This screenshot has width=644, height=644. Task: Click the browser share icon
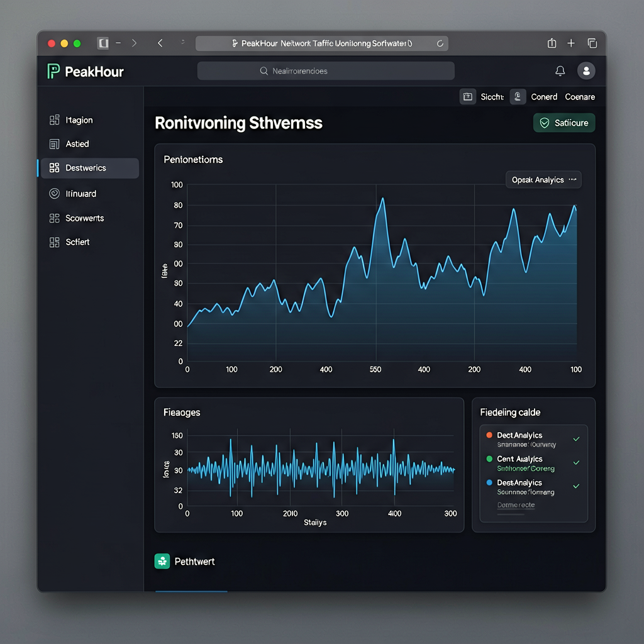(552, 43)
